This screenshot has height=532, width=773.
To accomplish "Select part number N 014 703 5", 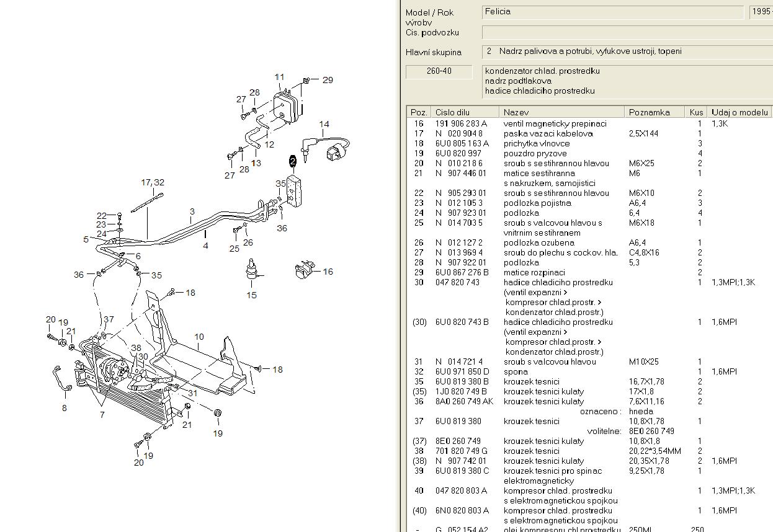I will tap(458, 223).
